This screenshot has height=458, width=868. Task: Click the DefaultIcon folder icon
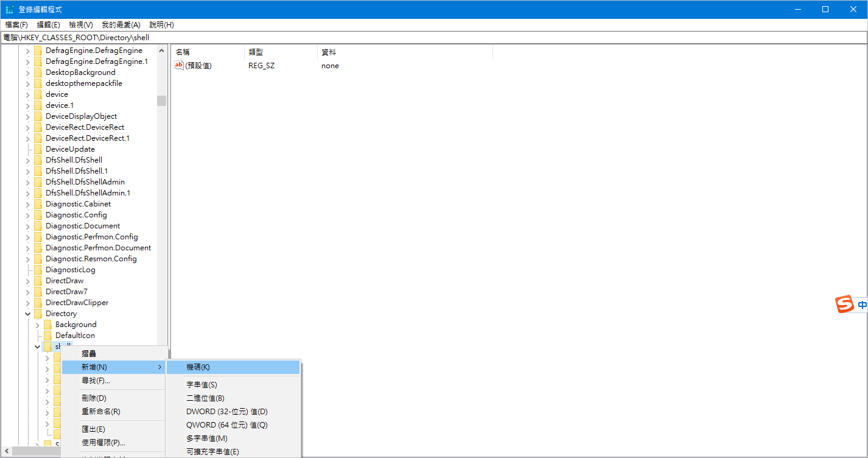pos(48,336)
